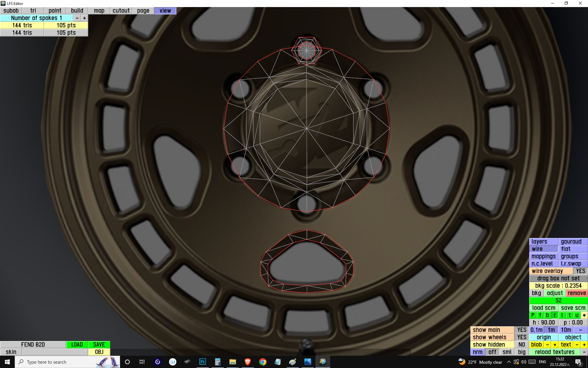Toggle show hidden NO option

click(x=522, y=345)
